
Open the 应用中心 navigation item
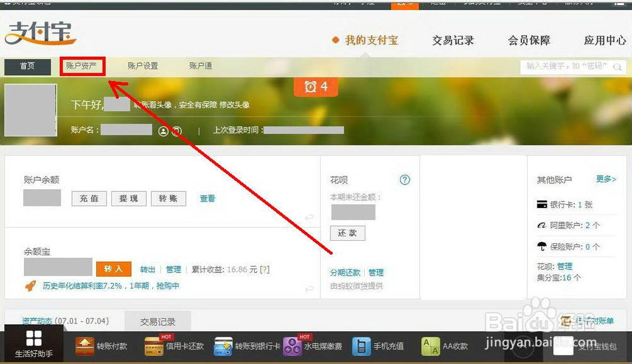point(605,40)
